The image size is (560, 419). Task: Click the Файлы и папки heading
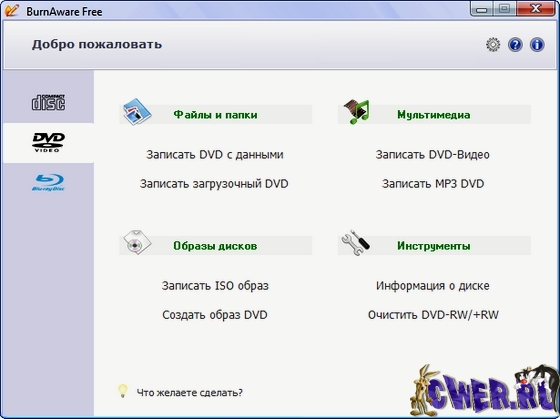(x=215, y=115)
